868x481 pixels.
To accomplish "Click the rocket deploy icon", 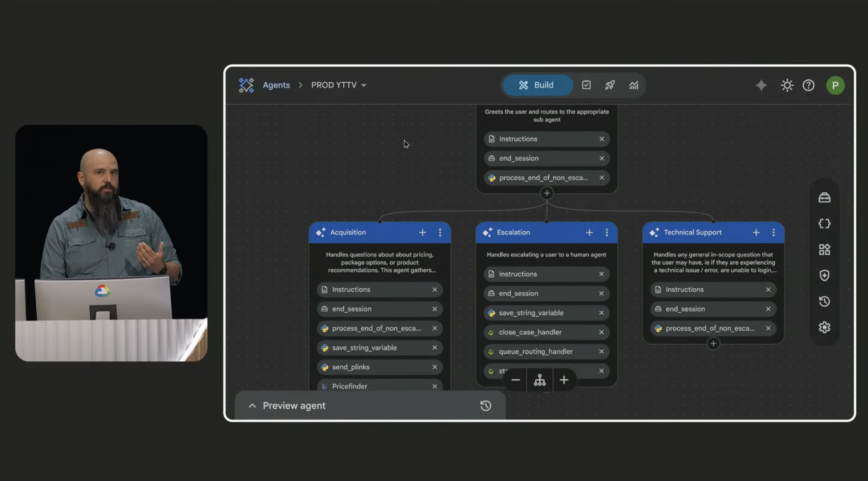I will [610, 85].
